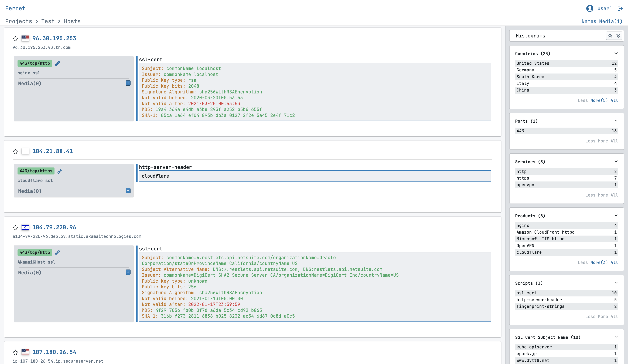Viewport: 628px width, 364px height.
Task: Open link icon next to 443/tcp/https cloudflare
Action: click(x=60, y=171)
